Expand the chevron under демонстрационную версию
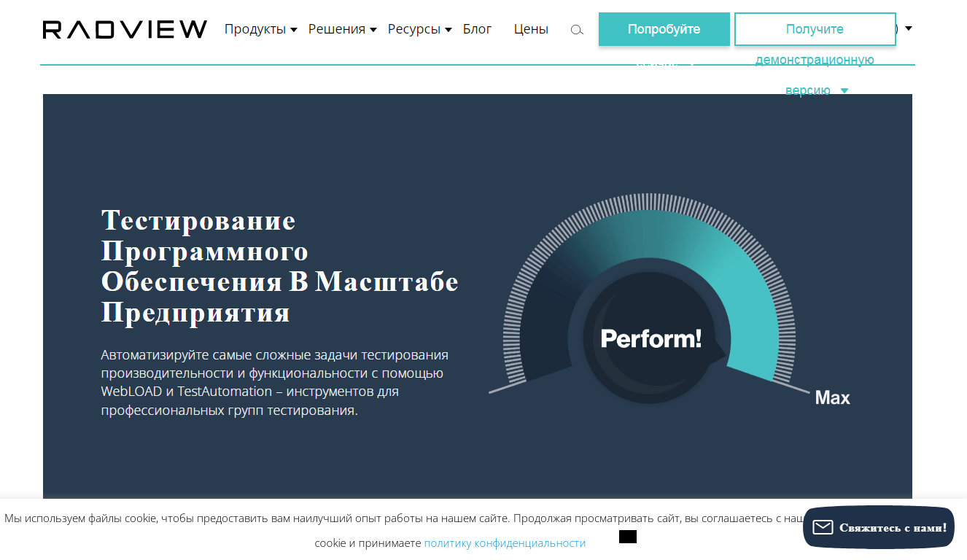This screenshot has height=560, width=967. 844,90
